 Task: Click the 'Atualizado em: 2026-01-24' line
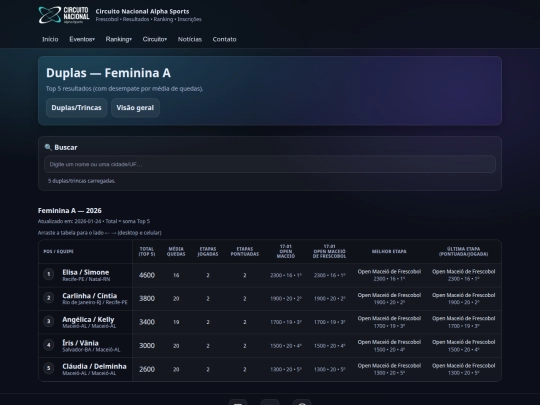point(94,221)
